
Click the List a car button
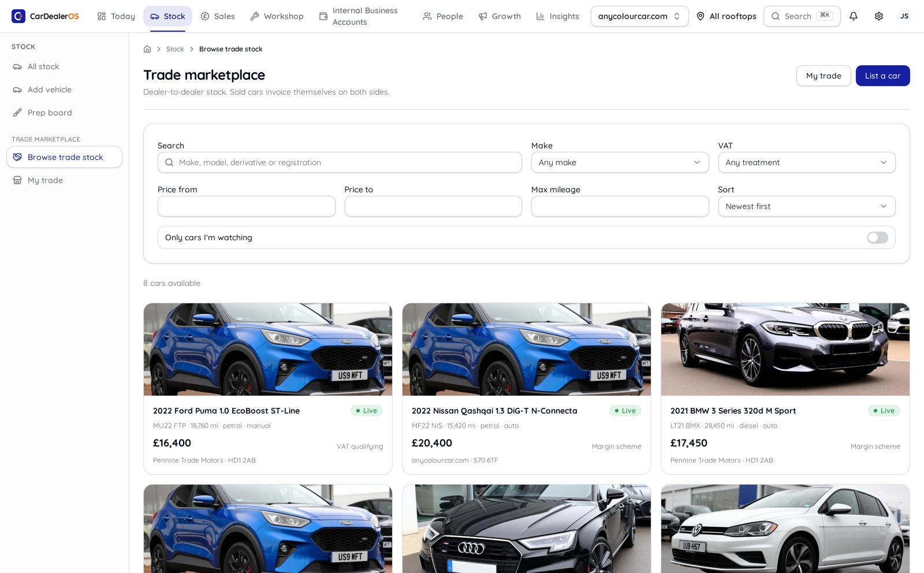point(882,76)
